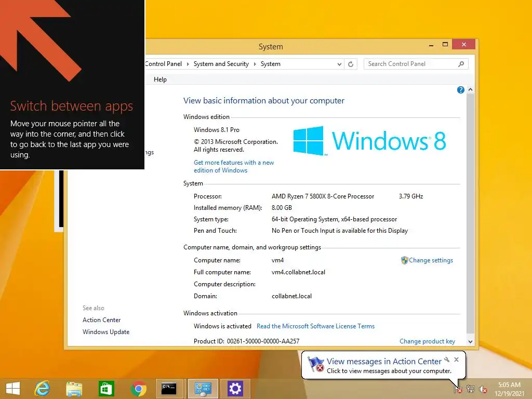
Task: Click the View messages in Action Center title
Action: click(x=384, y=362)
